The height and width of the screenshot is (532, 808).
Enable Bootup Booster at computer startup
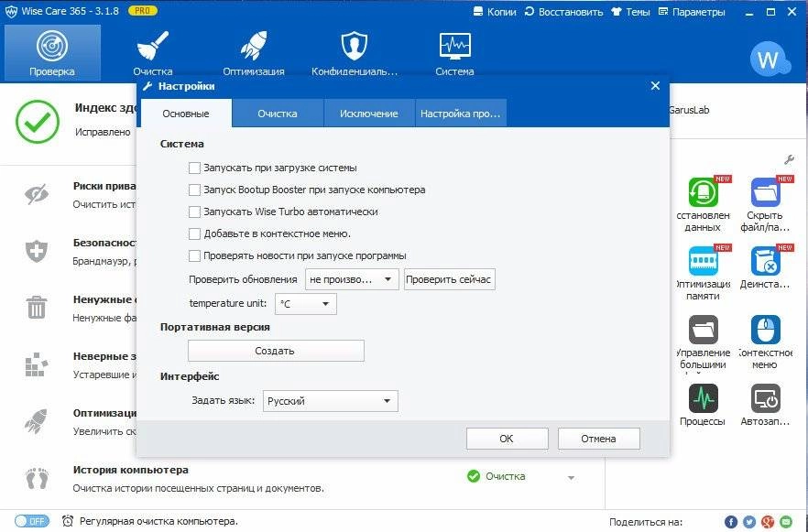[194, 190]
